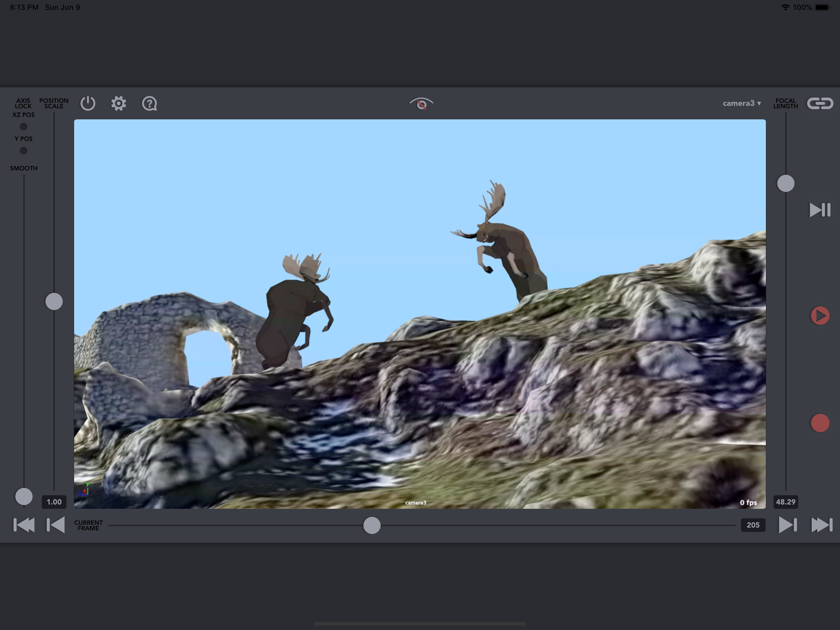Step back one frame
The height and width of the screenshot is (630, 840).
[x=55, y=525]
